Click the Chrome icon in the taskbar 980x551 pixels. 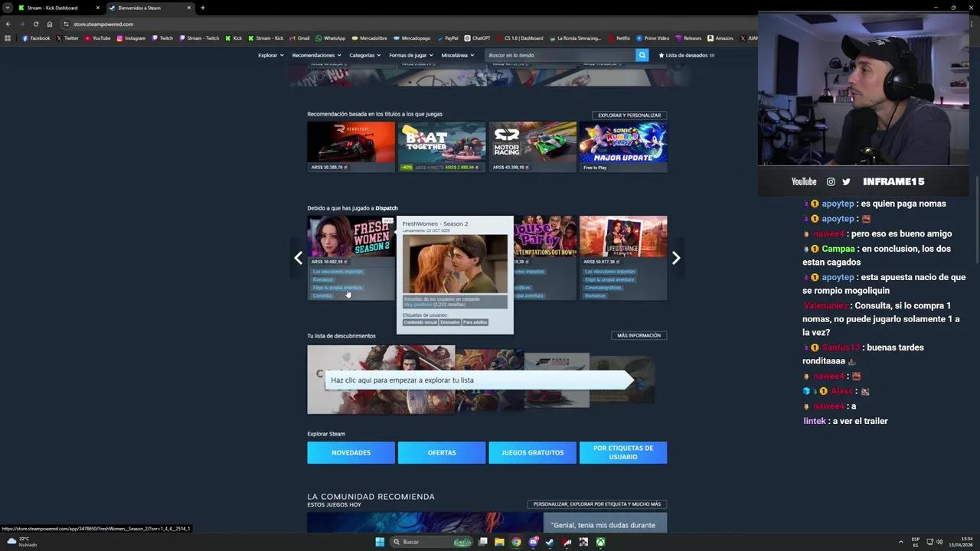click(x=516, y=542)
